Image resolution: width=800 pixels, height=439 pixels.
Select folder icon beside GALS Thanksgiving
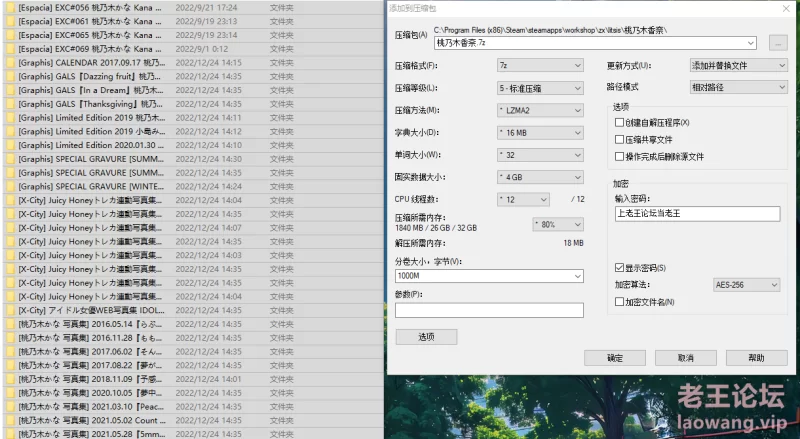point(10,104)
